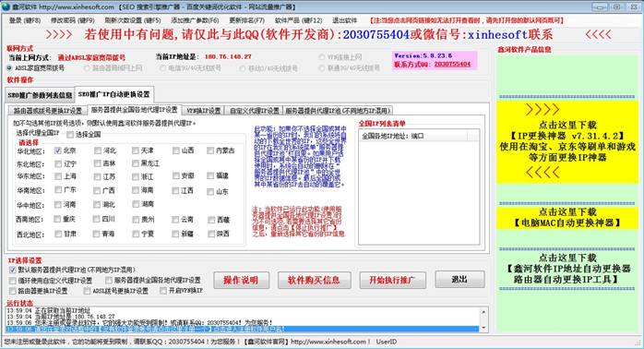This screenshot has height=349, width=644.
Task: Check the 山东 checkbox
Action: click(x=210, y=191)
